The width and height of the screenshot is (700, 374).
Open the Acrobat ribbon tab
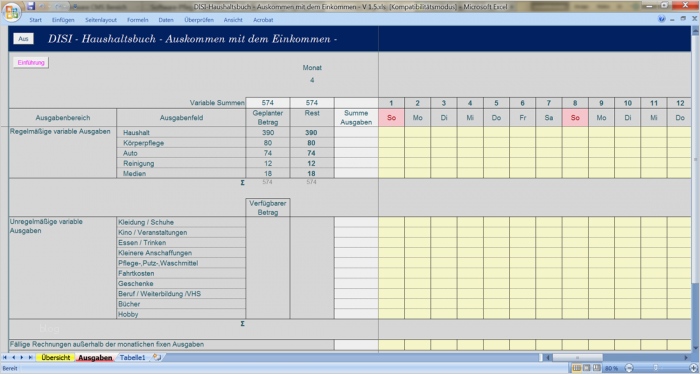point(263,20)
